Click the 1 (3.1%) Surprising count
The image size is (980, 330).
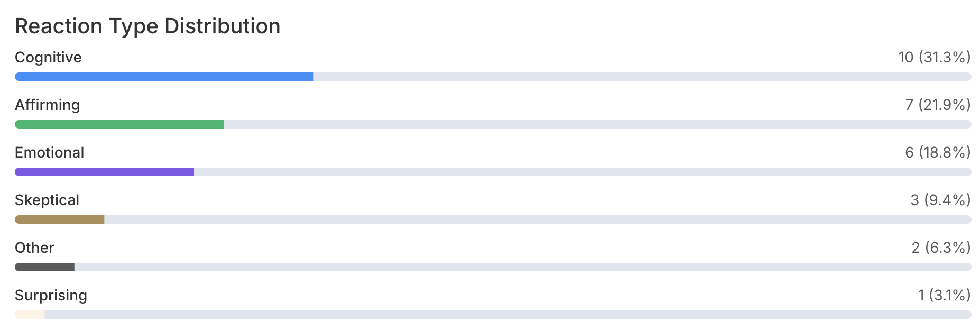(944, 295)
